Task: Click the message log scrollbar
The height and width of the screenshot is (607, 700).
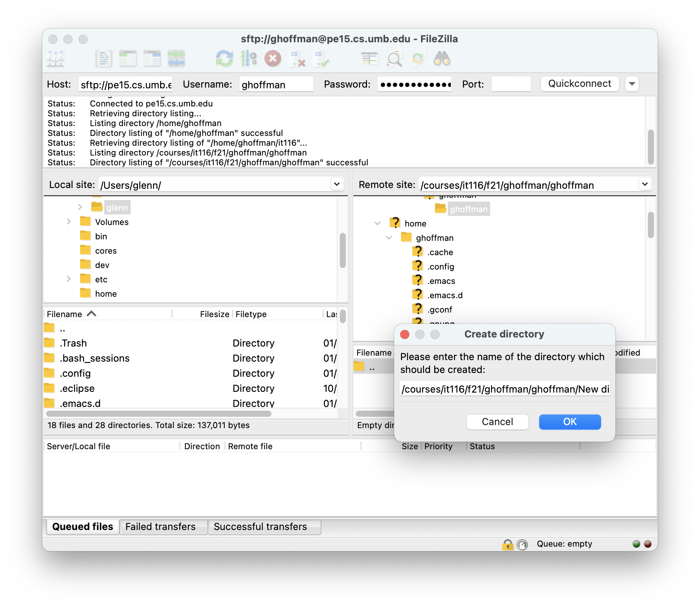Action: (651, 147)
